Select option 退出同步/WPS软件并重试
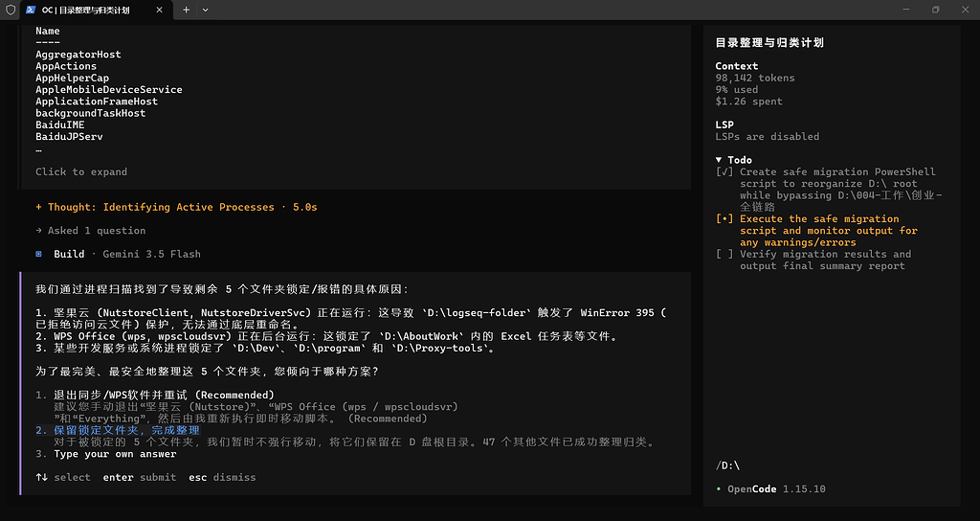 point(155,396)
